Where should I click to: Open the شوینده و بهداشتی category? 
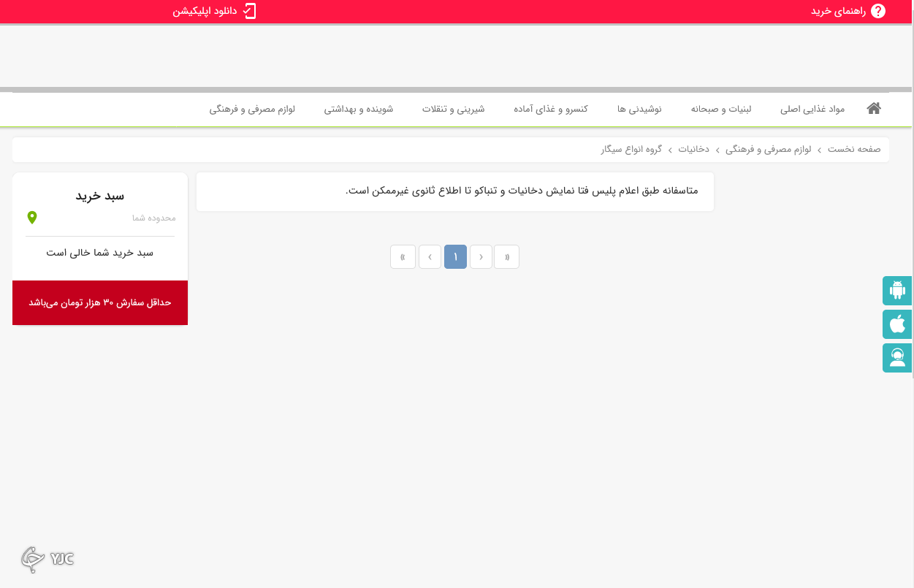tap(359, 108)
